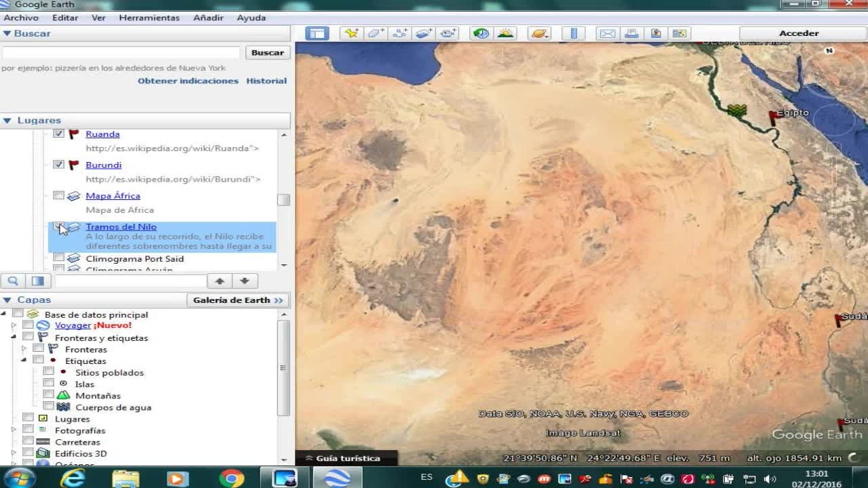868x488 pixels.
Task: Open the Ayuda menu
Action: click(x=251, y=18)
